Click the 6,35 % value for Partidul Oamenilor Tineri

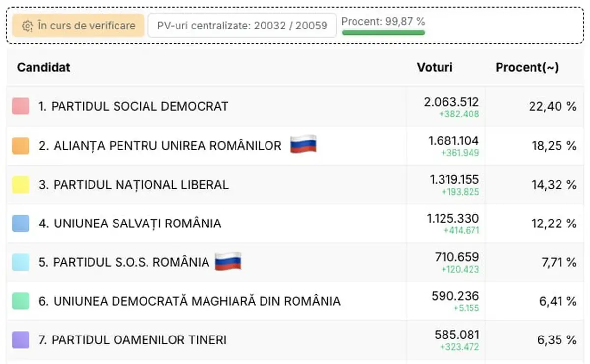tap(558, 339)
